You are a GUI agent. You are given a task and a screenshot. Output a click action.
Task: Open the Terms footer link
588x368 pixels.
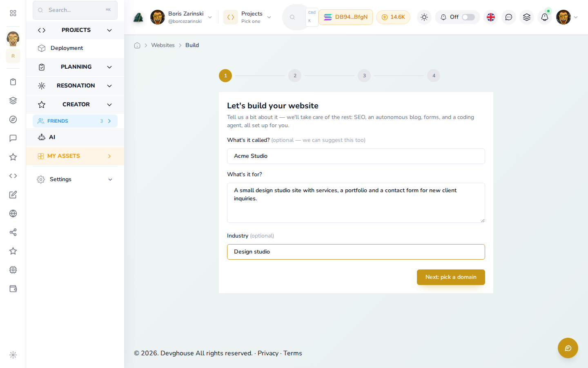click(x=293, y=353)
